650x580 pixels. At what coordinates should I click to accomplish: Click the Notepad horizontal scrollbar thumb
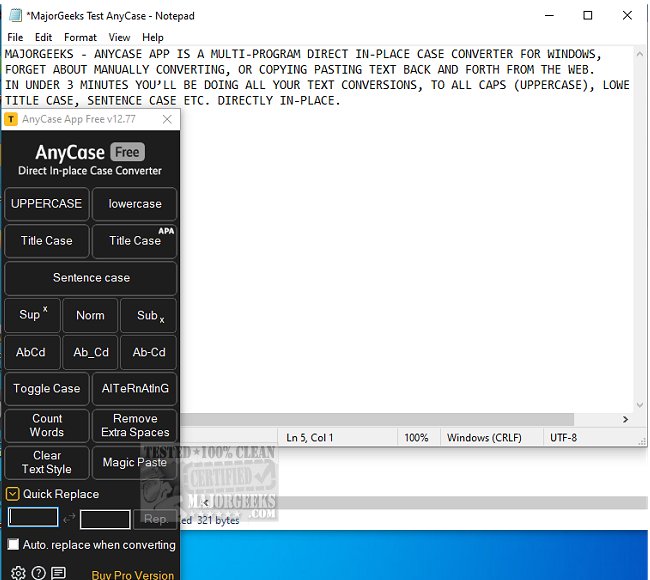pos(377,419)
